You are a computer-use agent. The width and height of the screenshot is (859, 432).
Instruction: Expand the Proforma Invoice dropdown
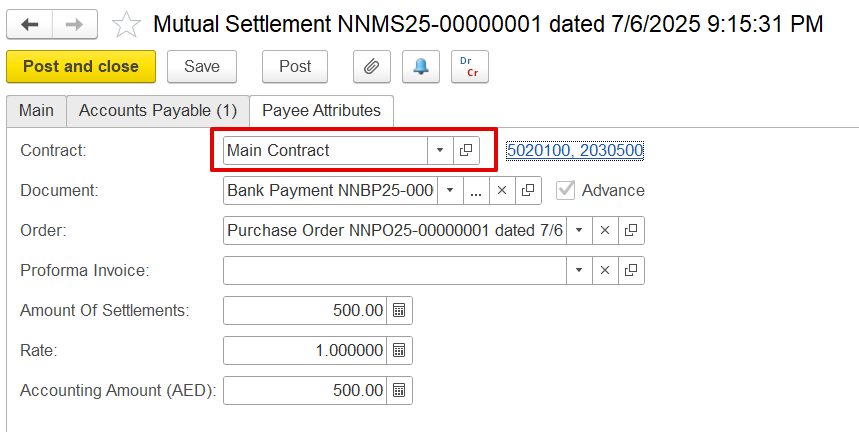(578, 270)
